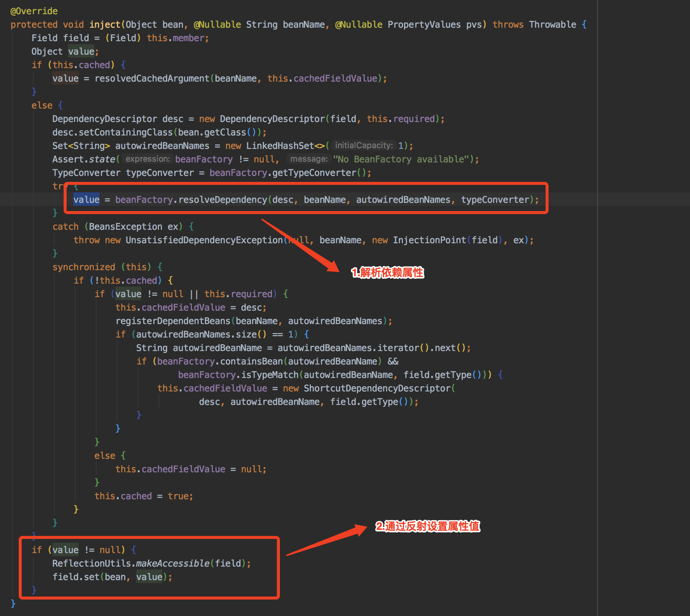690x616 pixels.
Task: Click 'Throwable' in the method signature
Action: 553,25
